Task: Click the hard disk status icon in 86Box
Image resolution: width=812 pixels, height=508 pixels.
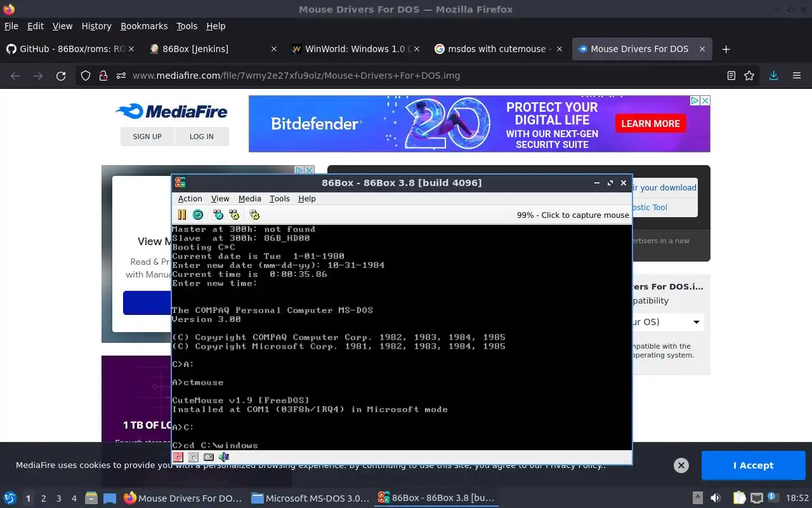Action: (x=209, y=457)
